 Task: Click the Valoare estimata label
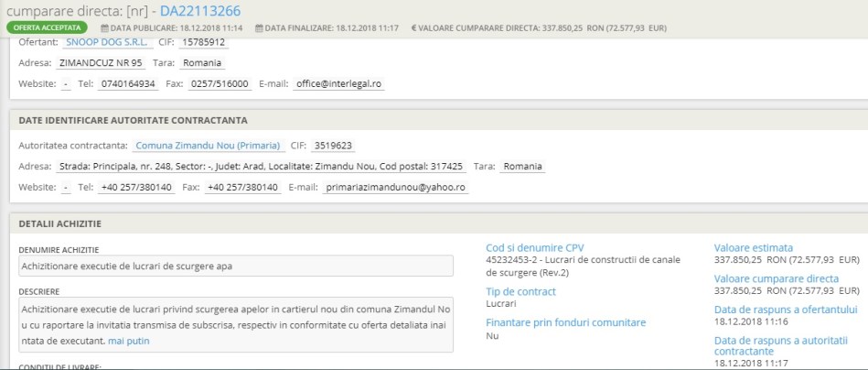tap(753, 247)
